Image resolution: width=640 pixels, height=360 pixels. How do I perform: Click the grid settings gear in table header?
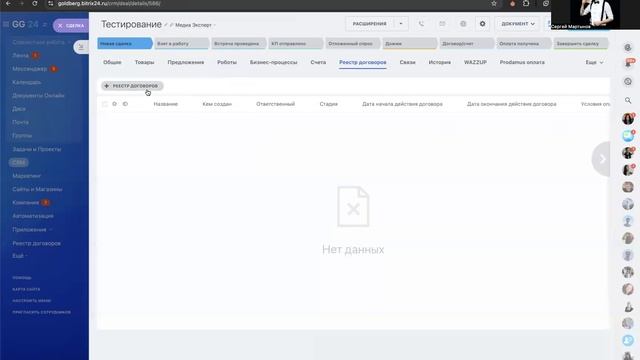coord(114,104)
